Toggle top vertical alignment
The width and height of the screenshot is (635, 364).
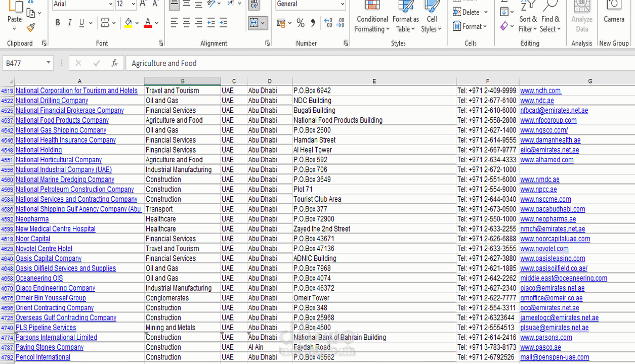pyautogui.click(x=174, y=4)
